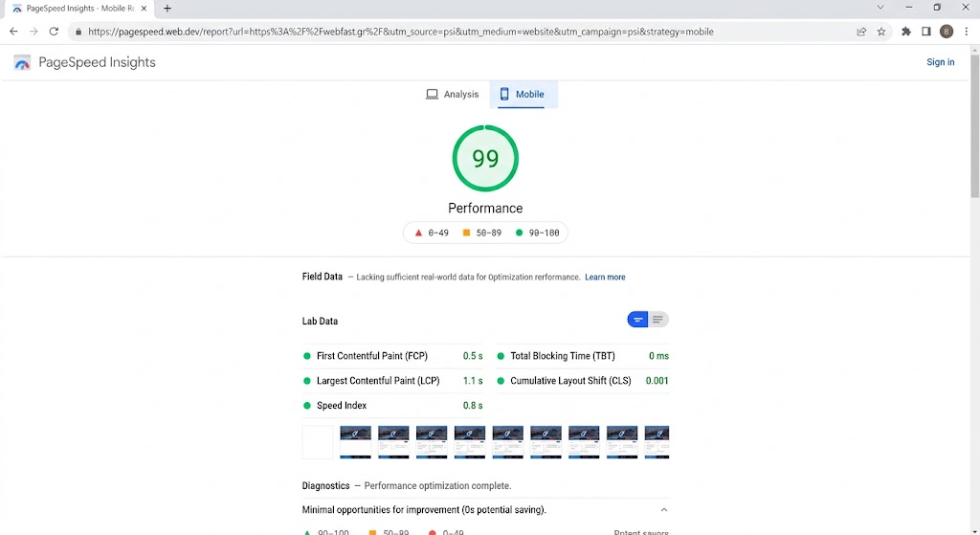
Task: Click the Cumulative Layout Shift (CLS) metric
Action: pyautogui.click(x=570, y=381)
